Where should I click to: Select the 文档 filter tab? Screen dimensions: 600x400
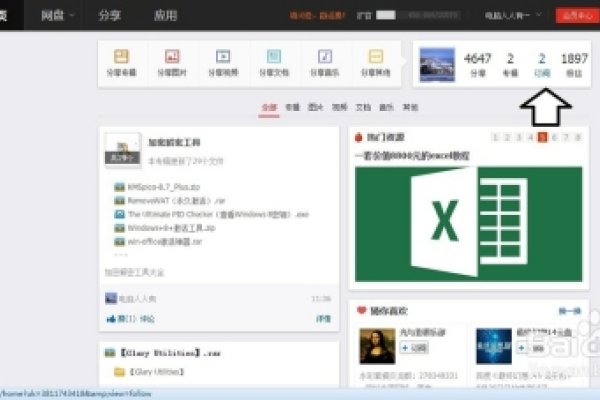(x=363, y=108)
